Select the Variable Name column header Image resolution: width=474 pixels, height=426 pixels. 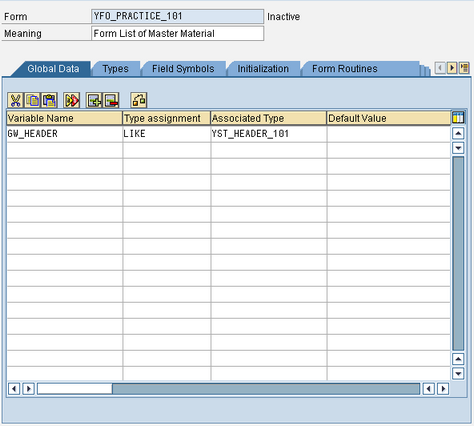point(64,118)
